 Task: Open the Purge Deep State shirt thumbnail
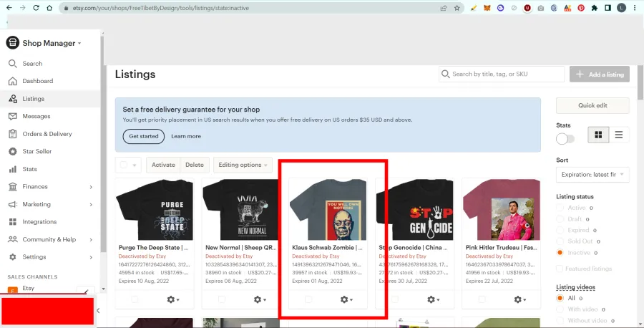click(155, 209)
